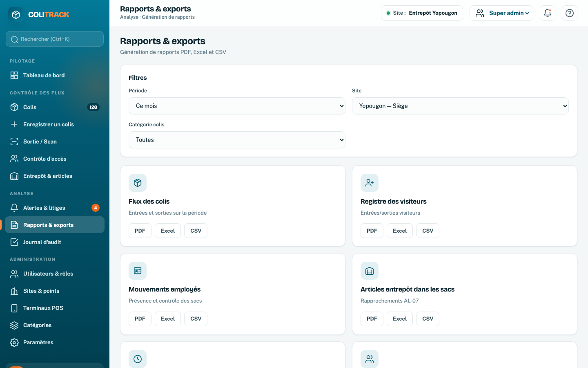Navigate to Journal d'audit
The height and width of the screenshot is (368, 588).
[55, 242]
